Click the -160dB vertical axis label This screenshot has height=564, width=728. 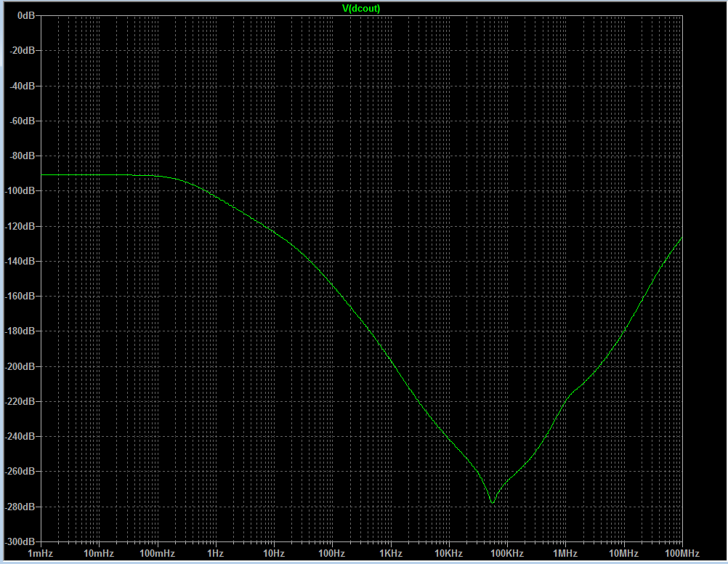pos(20,296)
